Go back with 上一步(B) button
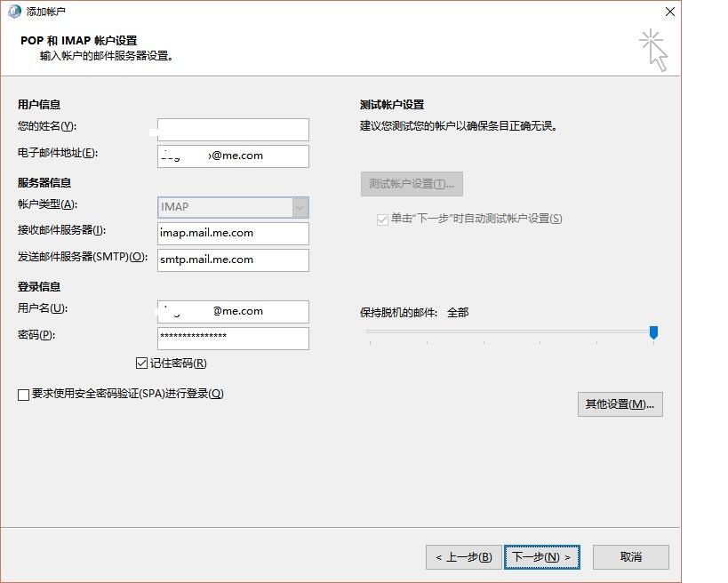728x583 pixels. [x=464, y=557]
